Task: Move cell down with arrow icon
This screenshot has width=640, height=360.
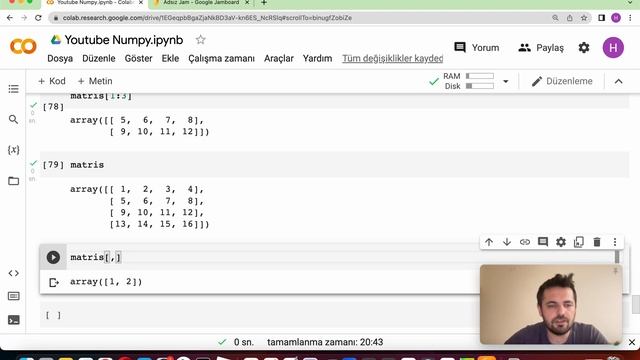Action: point(507,242)
